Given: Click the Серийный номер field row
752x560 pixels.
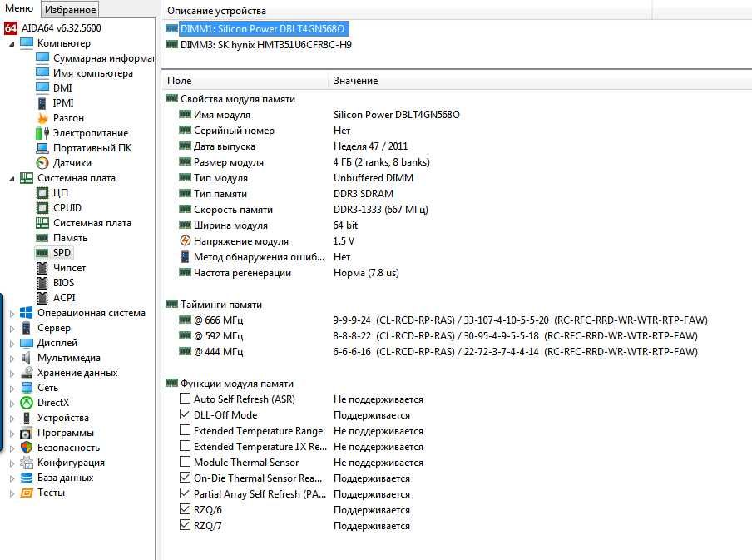Looking at the screenshot, I should [x=265, y=130].
